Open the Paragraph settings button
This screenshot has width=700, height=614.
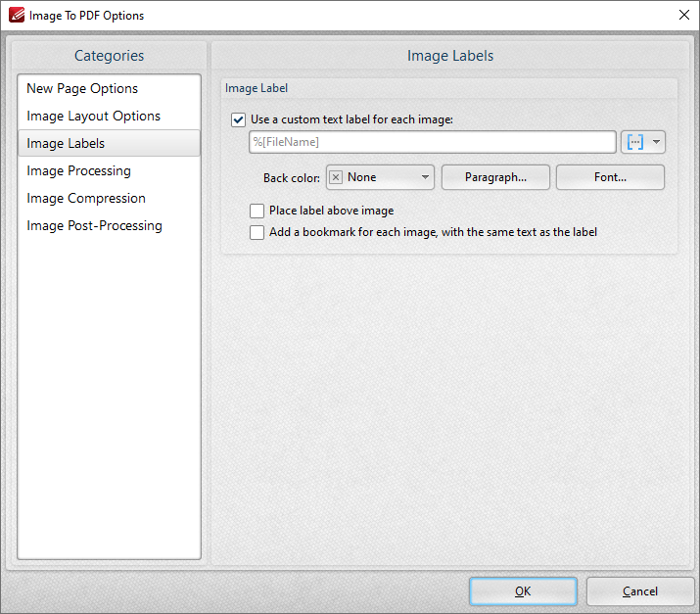(495, 177)
